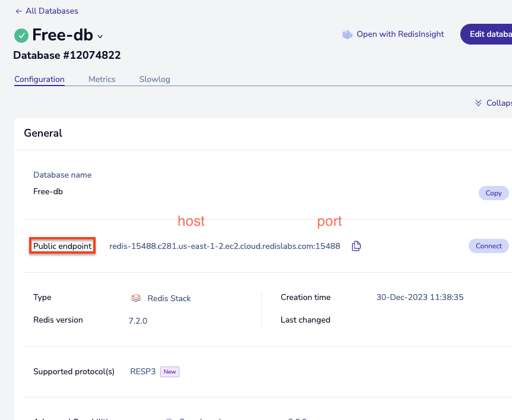Select the public endpoint URL text

[x=225, y=246]
